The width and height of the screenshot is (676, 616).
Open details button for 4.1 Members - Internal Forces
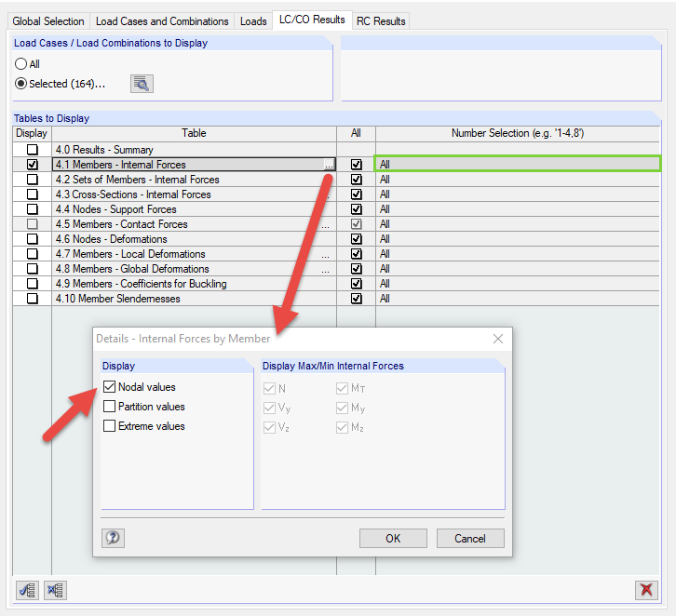pyautogui.click(x=329, y=165)
